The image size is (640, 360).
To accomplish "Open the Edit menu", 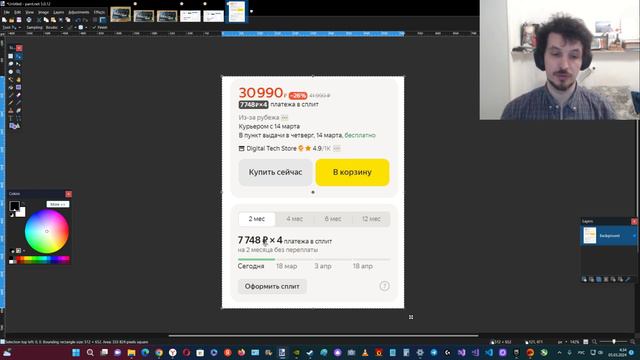I will pos(18,12).
